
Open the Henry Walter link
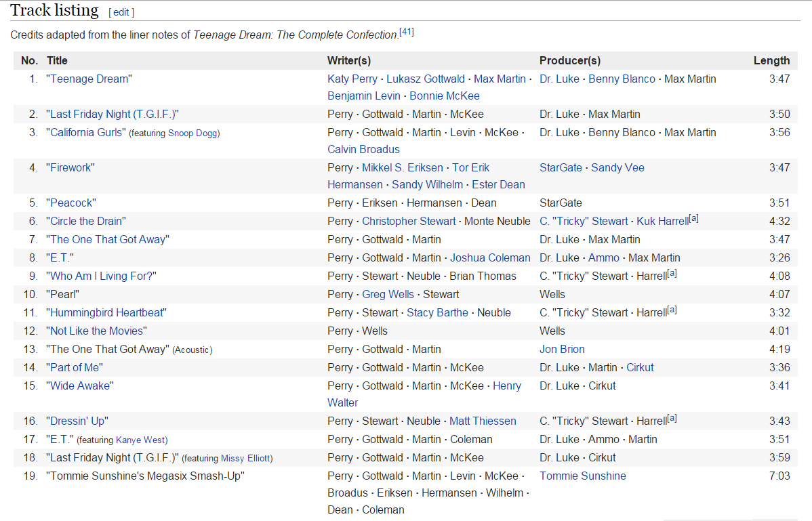click(507, 385)
